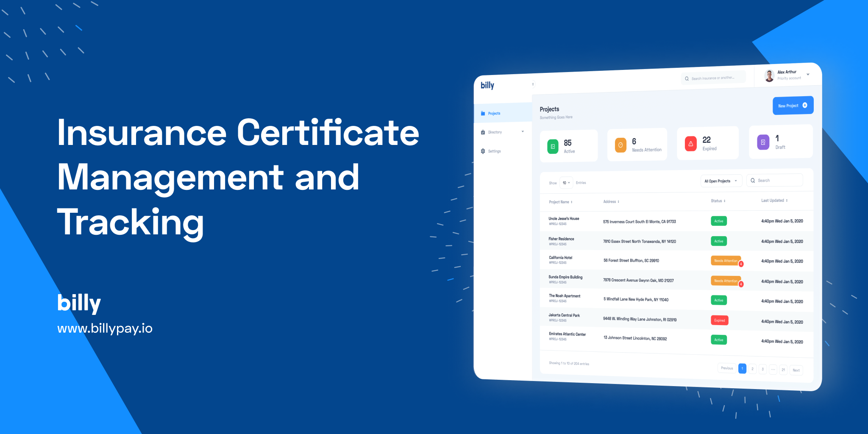Viewport: 868px width, 434px height.
Task: Click the Active badge for Emirates Atlantic Center
Action: [719, 340]
